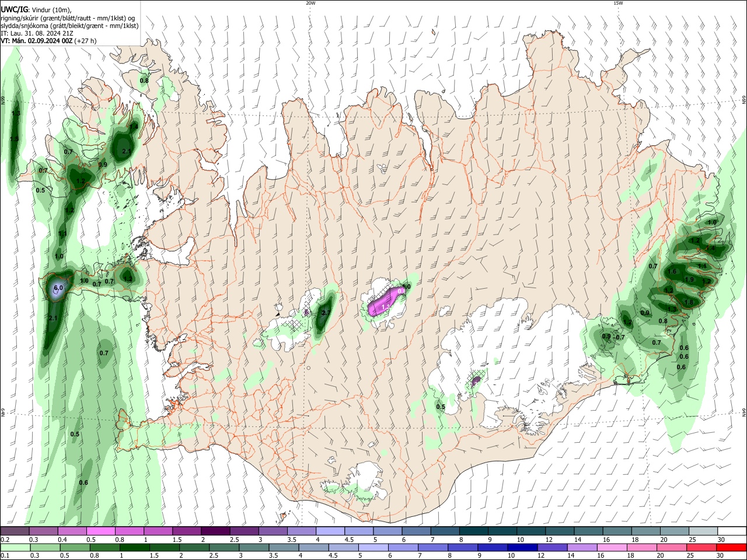Click the 20W longitude label

click(x=310, y=3)
